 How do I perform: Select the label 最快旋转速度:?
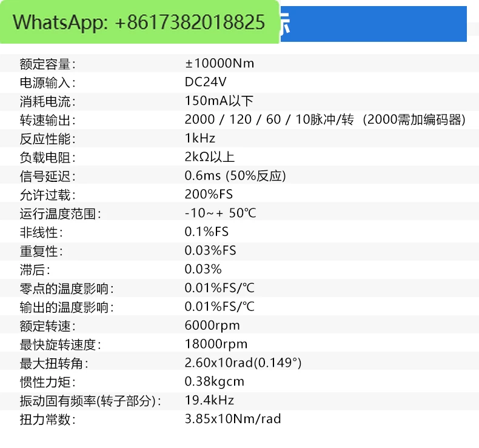point(60,344)
